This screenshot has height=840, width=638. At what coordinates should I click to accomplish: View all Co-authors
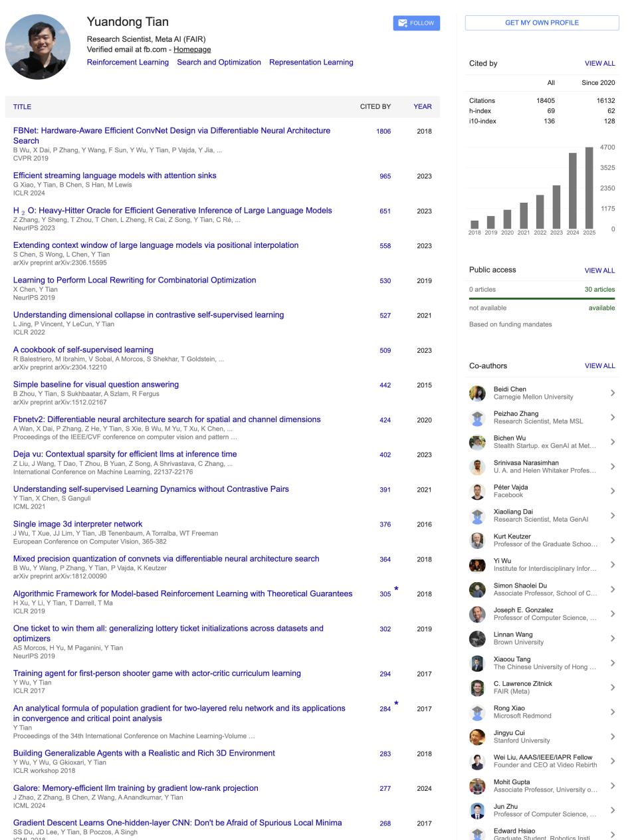coord(599,366)
